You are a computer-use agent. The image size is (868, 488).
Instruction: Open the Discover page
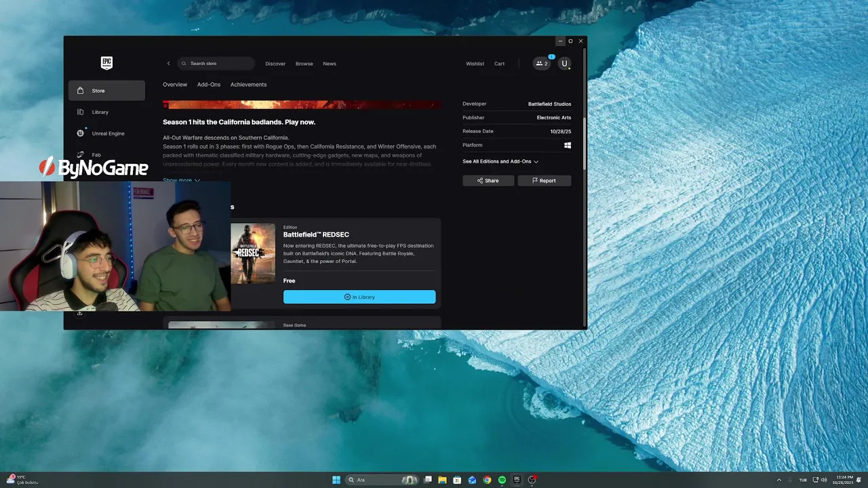275,64
